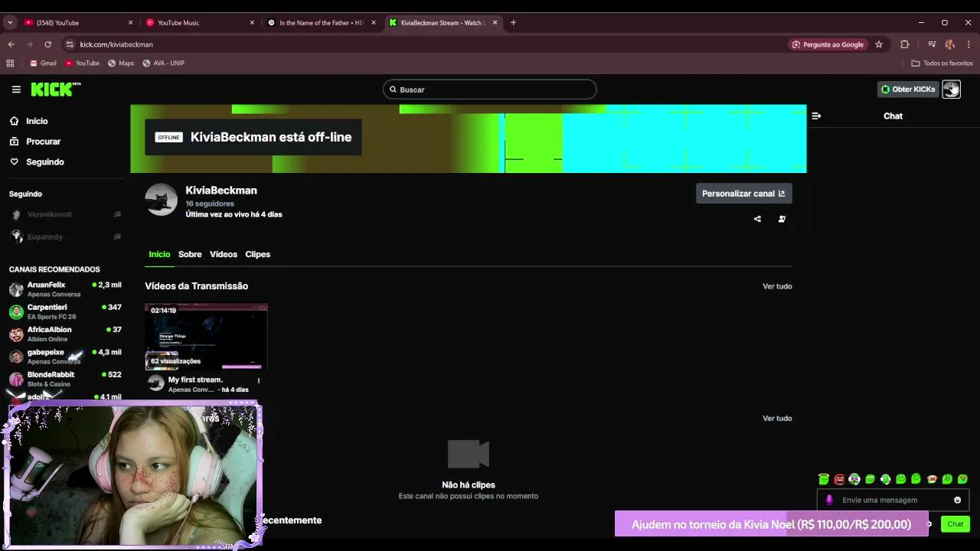Screen dimensions: 980x551
Task: Reload the page
Action: pos(47,44)
